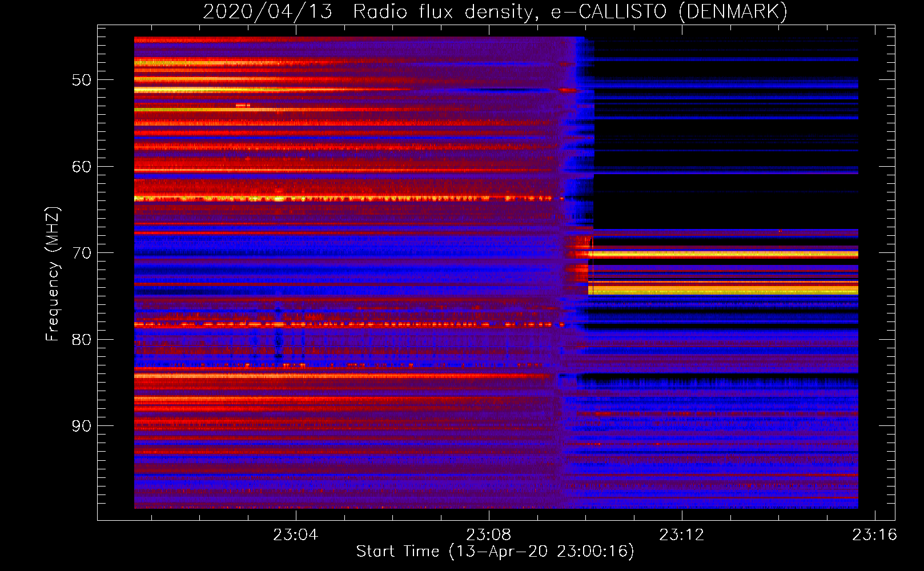Click the 70 frequency tick label
This screenshot has width=924, height=571.
click(x=82, y=253)
